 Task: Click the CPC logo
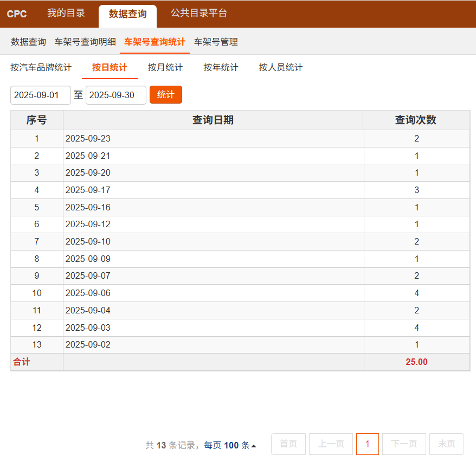click(x=17, y=14)
